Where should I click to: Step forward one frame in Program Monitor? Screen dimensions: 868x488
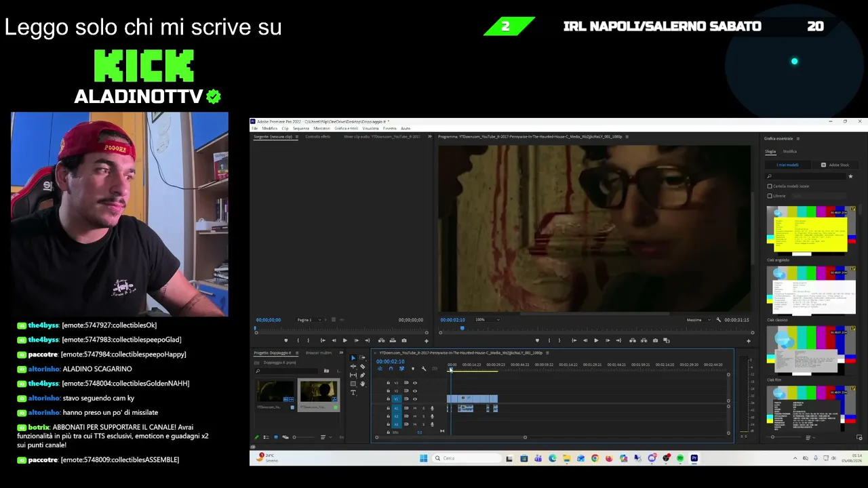pyautogui.click(x=608, y=340)
